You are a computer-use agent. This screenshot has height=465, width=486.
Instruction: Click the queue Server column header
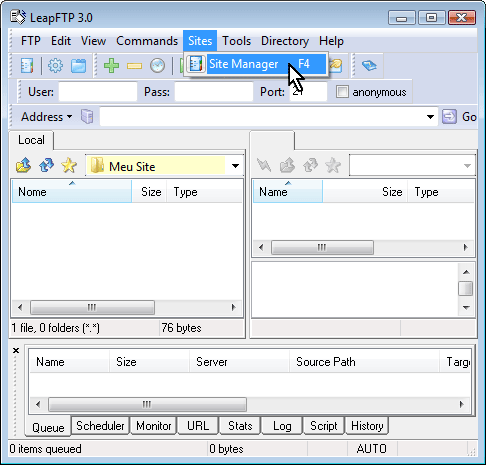pyautogui.click(x=239, y=361)
